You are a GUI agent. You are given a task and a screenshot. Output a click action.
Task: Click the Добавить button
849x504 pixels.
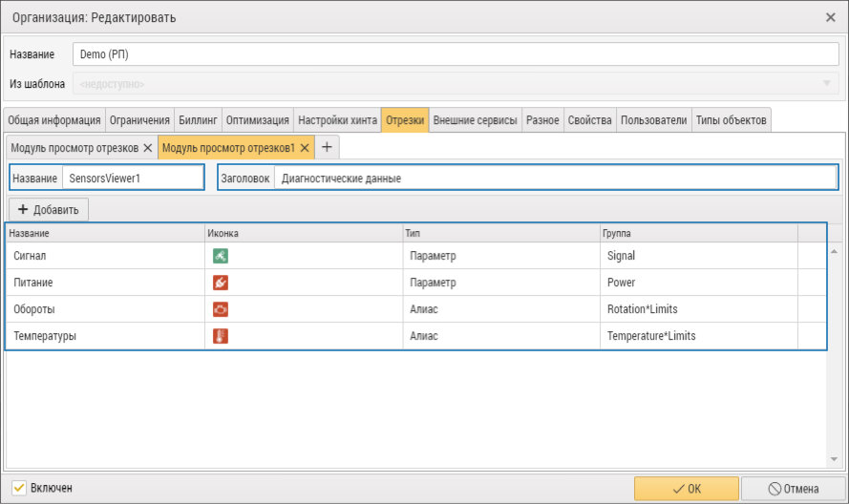click(49, 209)
